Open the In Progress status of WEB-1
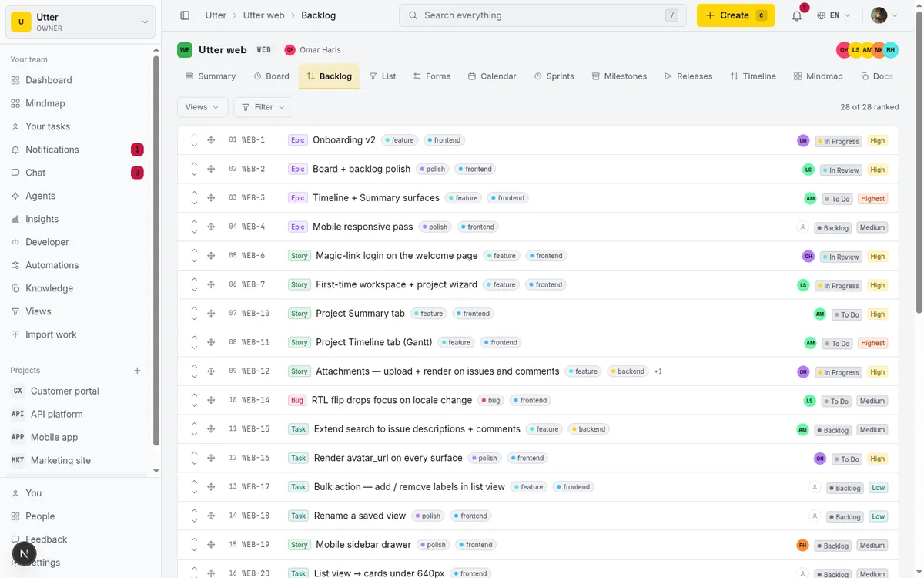Screen dimensions: 924x578 839,141
